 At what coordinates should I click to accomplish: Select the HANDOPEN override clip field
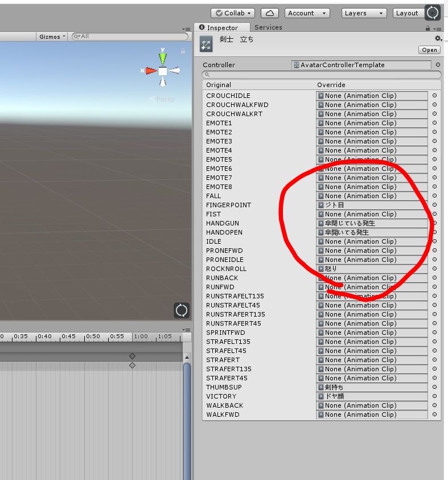(372, 232)
